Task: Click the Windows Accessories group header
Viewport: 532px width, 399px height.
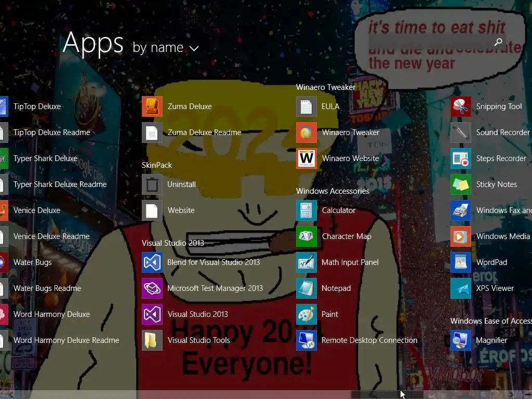Action: pyautogui.click(x=332, y=191)
